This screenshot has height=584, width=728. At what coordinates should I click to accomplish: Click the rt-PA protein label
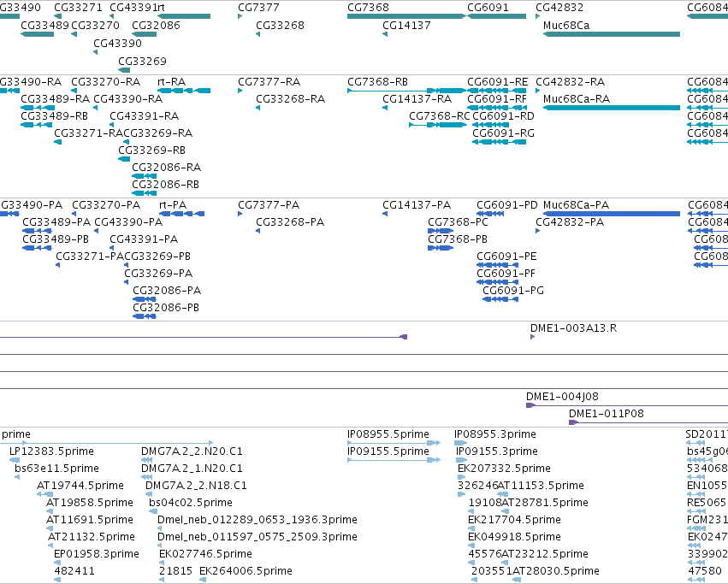pyautogui.click(x=173, y=204)
